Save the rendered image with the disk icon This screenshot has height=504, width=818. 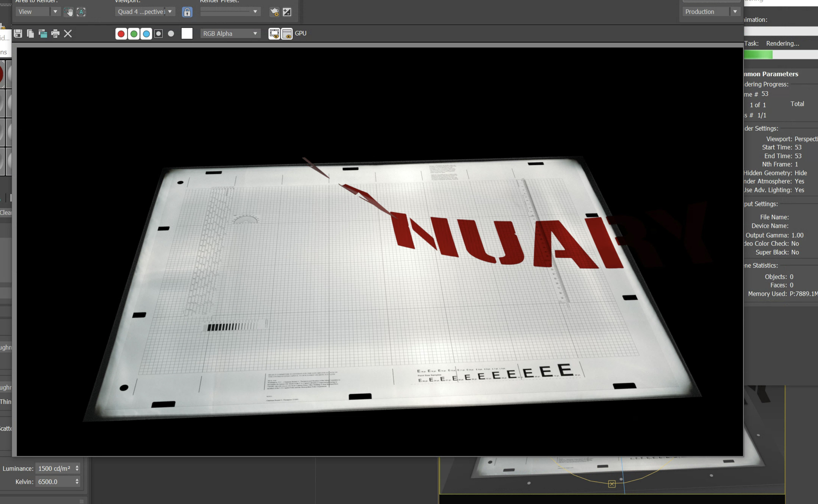tap(18, 33)
